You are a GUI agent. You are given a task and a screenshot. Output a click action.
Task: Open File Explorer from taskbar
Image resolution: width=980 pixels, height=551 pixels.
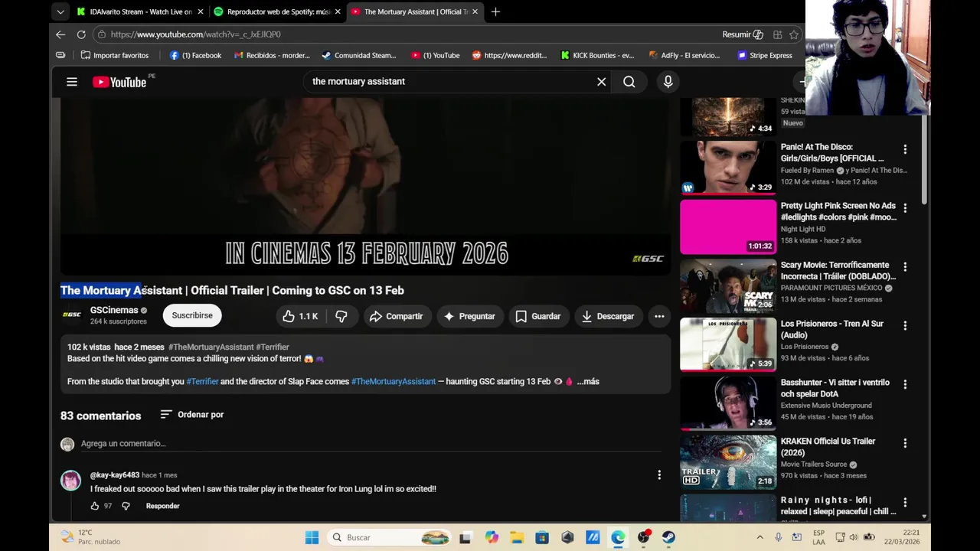[x=517, y=537]
